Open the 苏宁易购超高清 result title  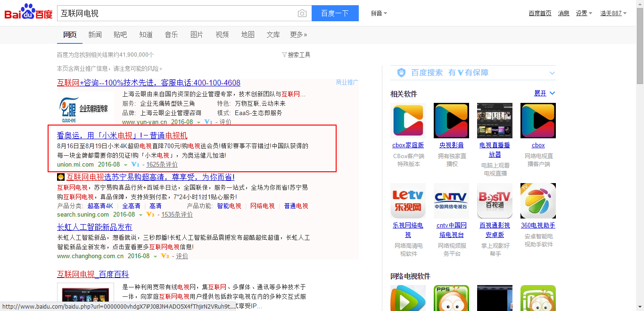tap(150, 177)
